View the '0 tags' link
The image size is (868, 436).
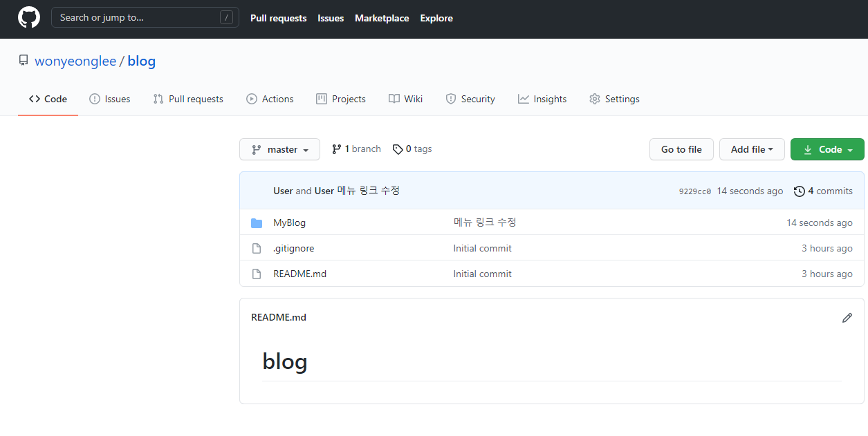(412, 149)
